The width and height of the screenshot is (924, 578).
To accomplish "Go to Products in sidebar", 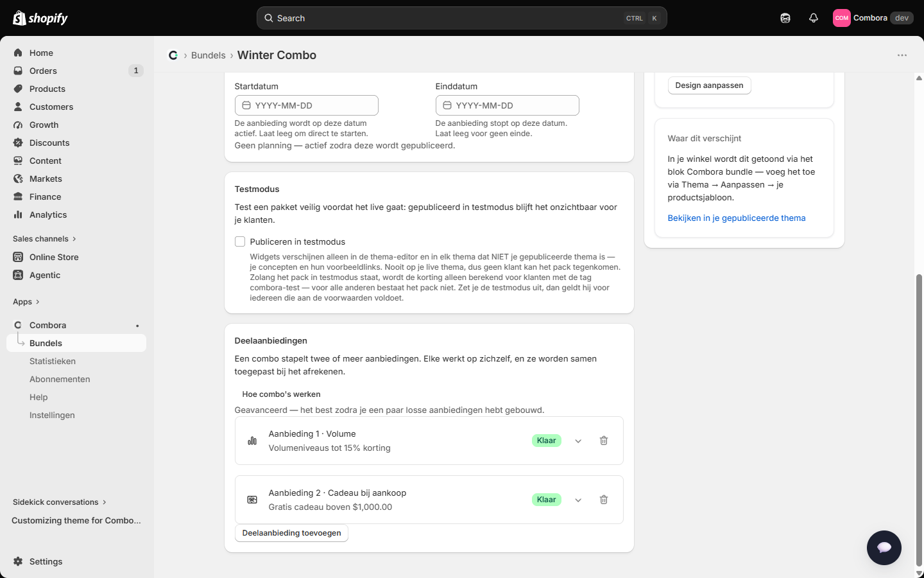I will 47,89.
